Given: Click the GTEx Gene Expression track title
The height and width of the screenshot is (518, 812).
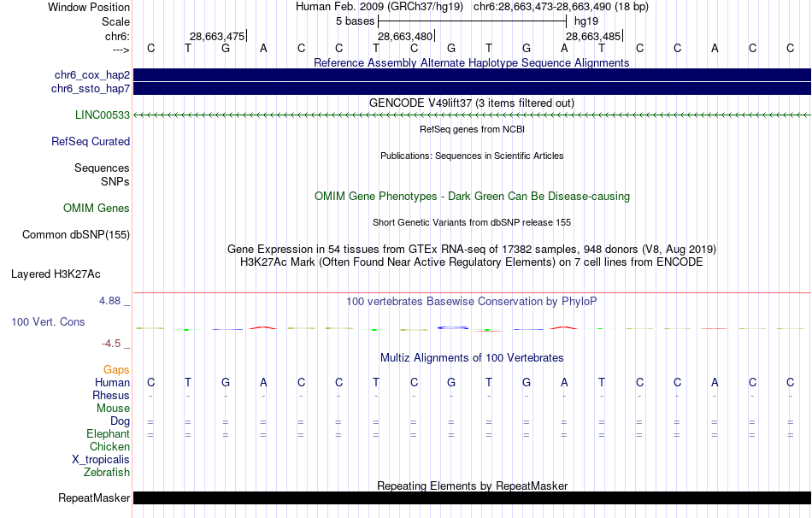Looking at the screenshot, I should pos(472,249).
